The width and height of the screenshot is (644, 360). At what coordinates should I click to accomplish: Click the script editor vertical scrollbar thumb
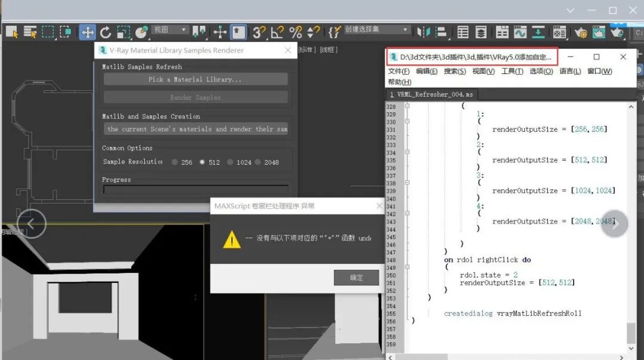click(x=631, y=333)
